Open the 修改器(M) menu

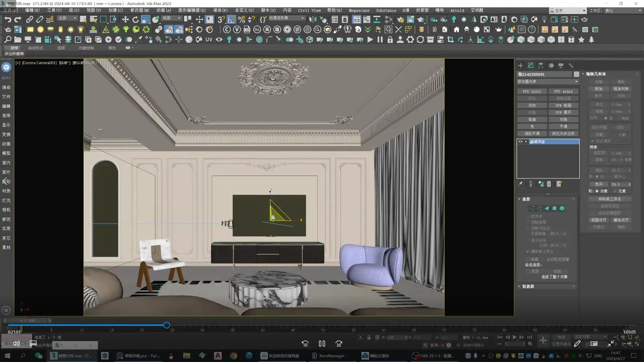(140, 10)
